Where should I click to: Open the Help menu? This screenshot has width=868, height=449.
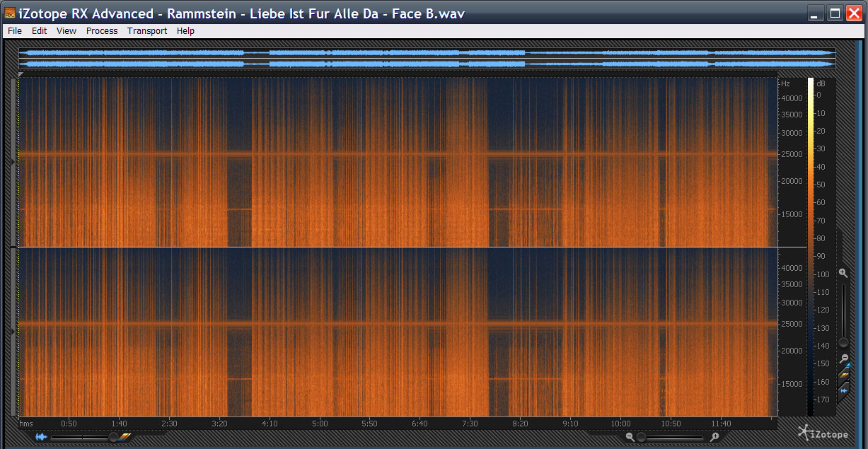pos(185,31)
